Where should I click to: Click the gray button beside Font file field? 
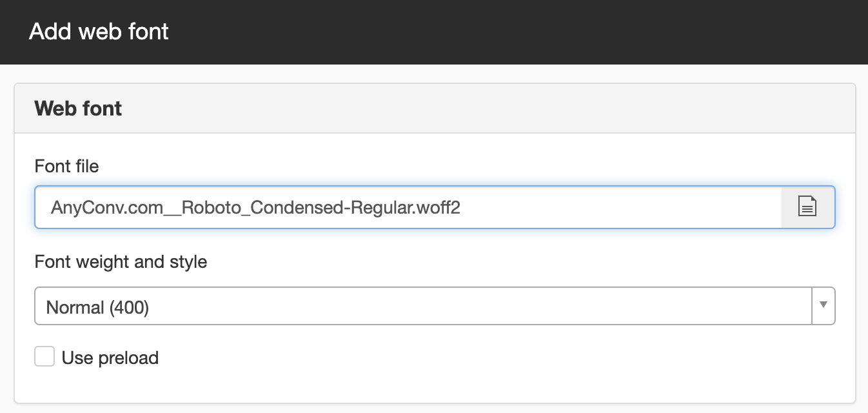click(x=808, y=207)
